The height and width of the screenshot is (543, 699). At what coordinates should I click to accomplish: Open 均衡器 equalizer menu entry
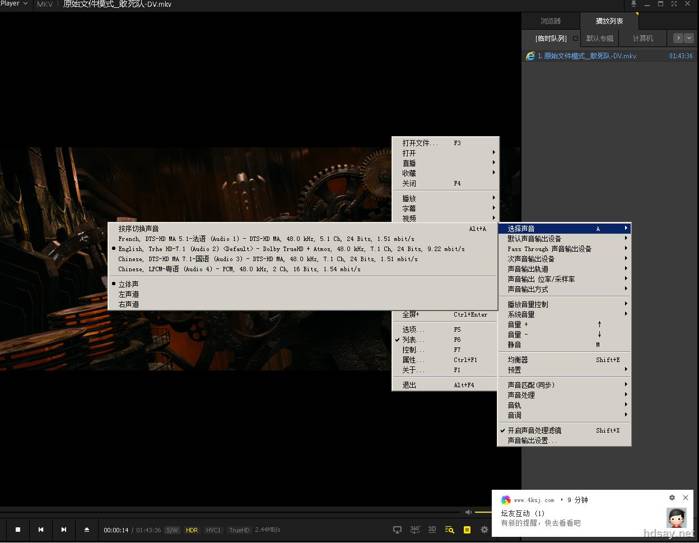[564, 359]
